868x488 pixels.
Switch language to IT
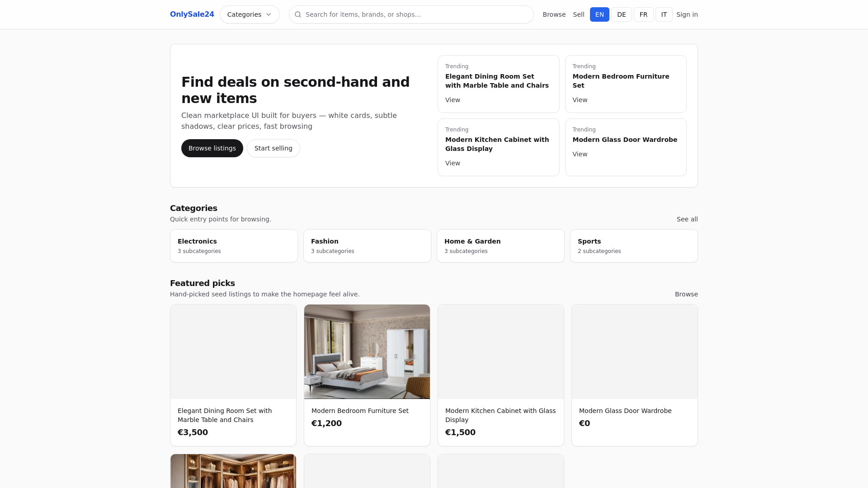664,14
